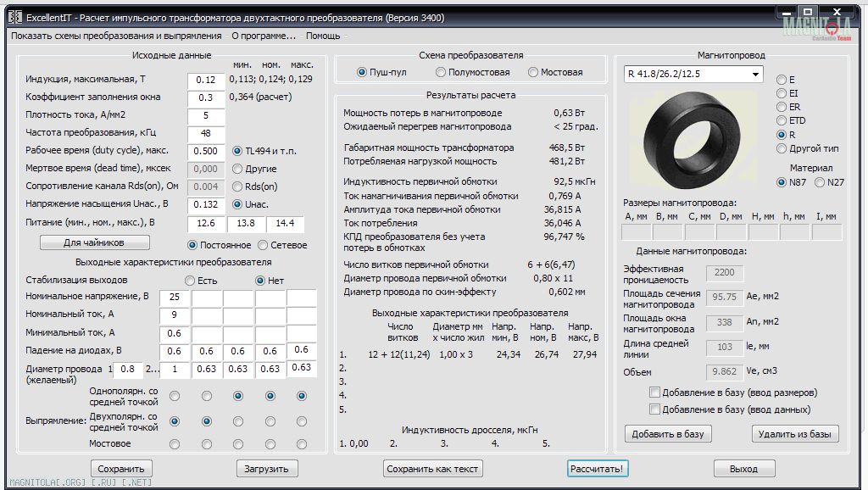This screenshot has width=868, height=490.
Task: Click the 'Выход' button
Action: [x=743, y=469]
